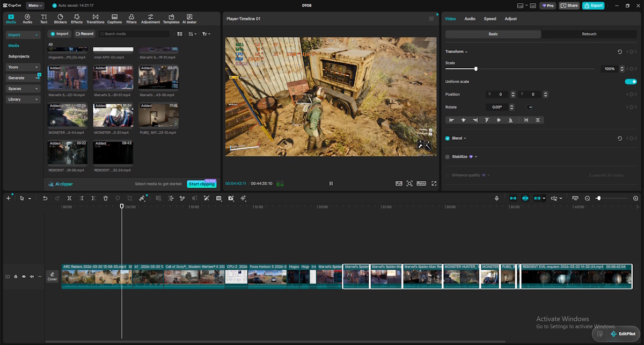Open the AI avatar tab
The image size is (644, 345).
point(190,19)
